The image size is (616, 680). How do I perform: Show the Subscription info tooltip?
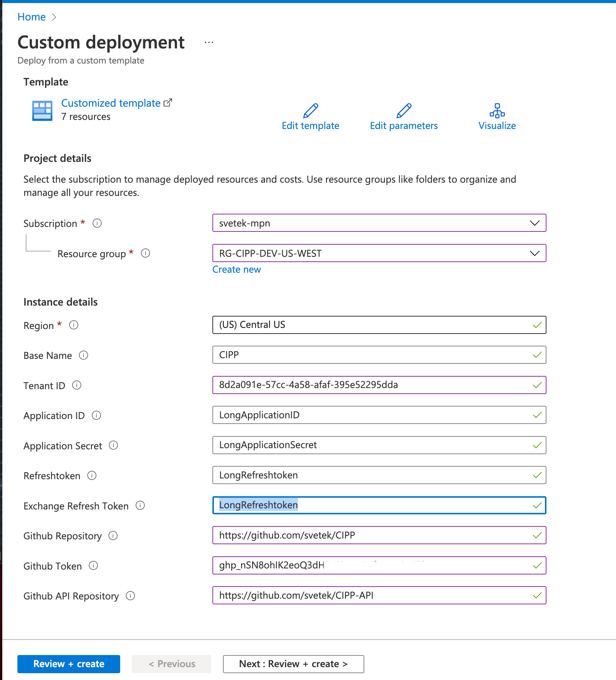pos(97,224)
